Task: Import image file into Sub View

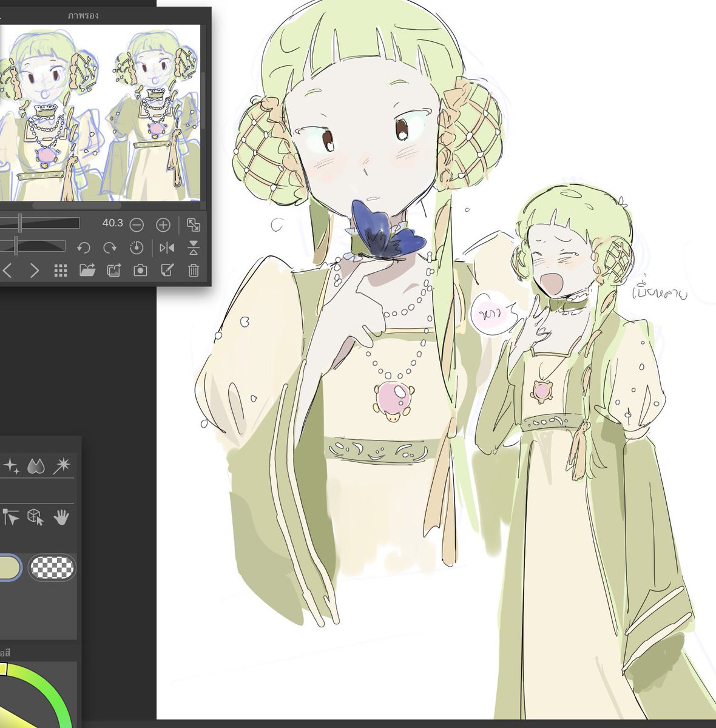Action: pos(87,271)
